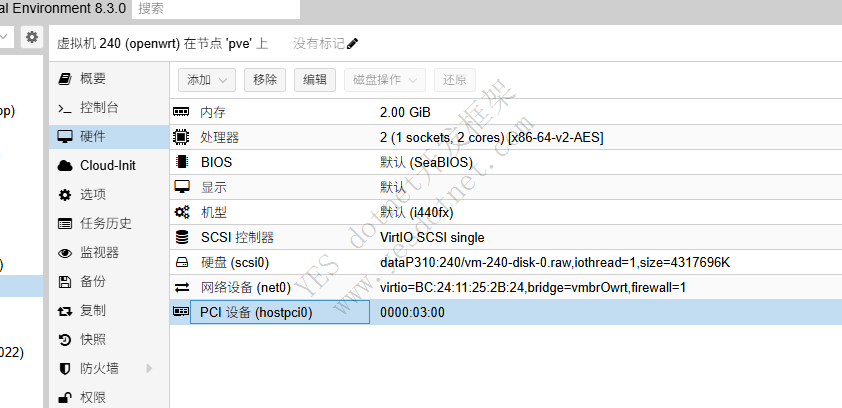Open the 权限 tab

pos(109,398)
